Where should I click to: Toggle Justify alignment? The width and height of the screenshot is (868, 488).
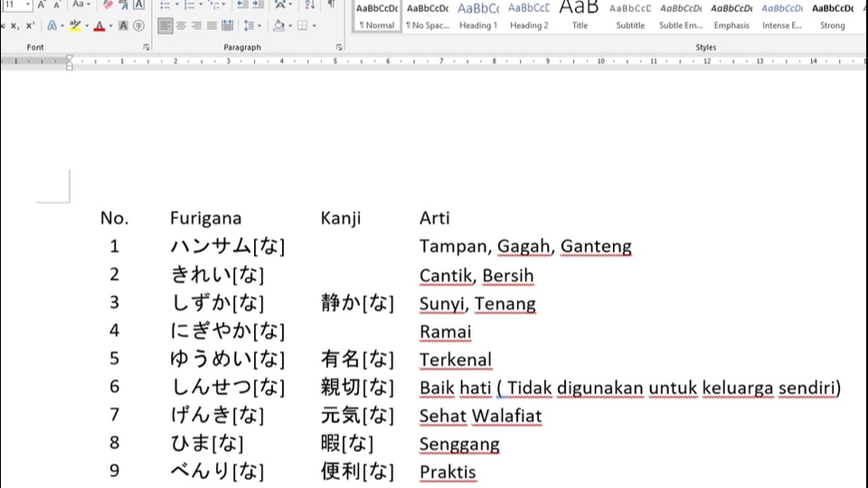click(x=212, y=26)
